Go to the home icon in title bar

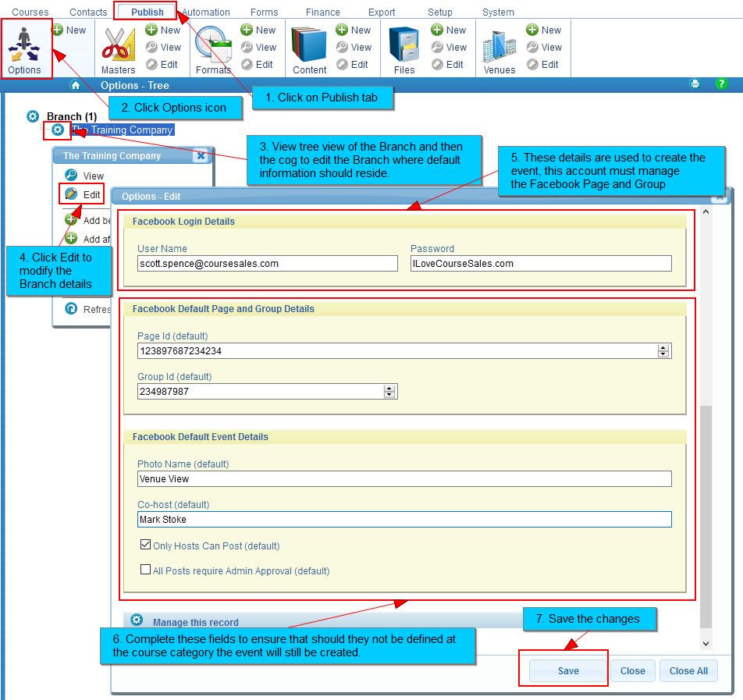tap(75, 85)
